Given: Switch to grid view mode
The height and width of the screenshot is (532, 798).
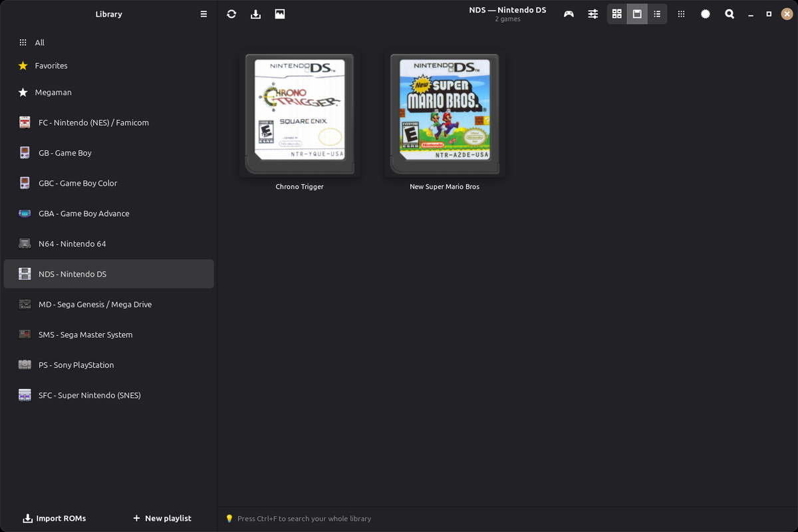Looking at the screenshot, I should (x=617, y=14).
